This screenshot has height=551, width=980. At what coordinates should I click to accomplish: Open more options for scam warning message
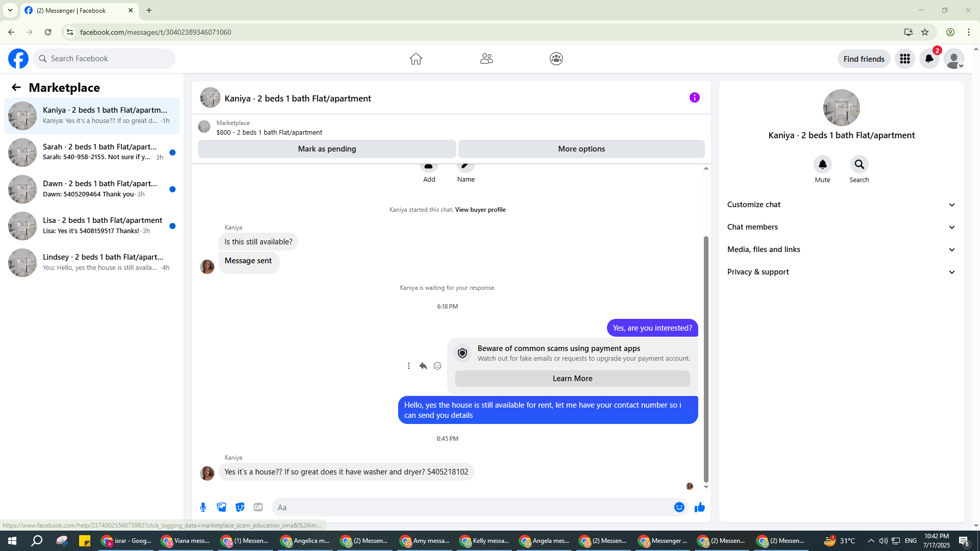409,366
